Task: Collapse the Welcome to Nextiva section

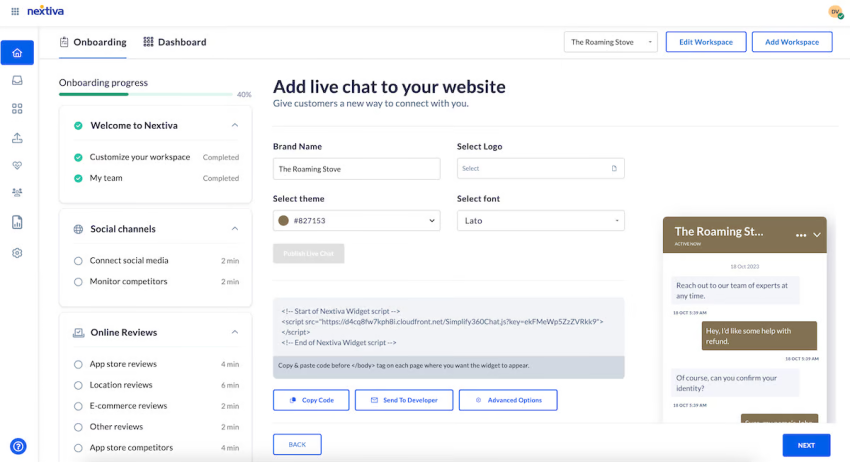Action: [x=235, y=125]
